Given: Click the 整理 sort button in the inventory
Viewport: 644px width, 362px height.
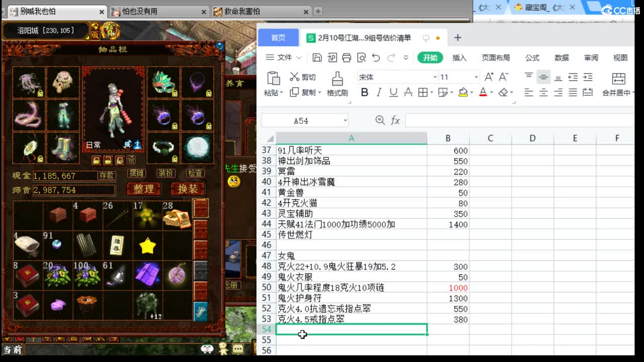Looking at the screenshot, I should 143,189.
